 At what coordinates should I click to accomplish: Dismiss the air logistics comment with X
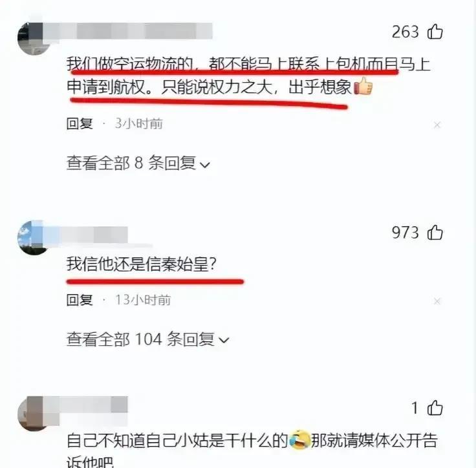(x=437, y=125)
